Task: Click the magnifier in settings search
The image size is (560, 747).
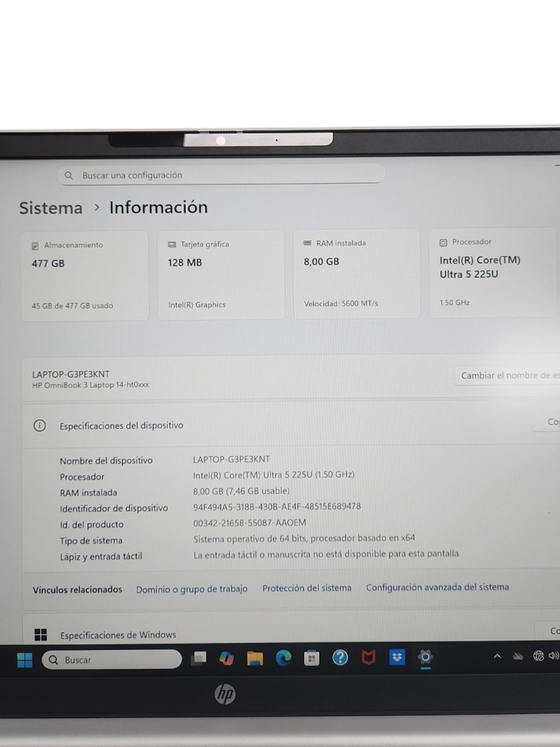Action: 69,176
